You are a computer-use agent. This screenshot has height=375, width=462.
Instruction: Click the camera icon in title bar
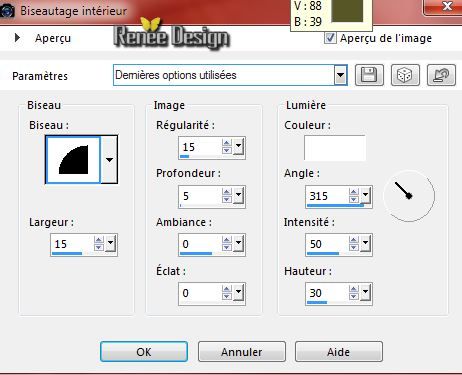tap(7, 11)
